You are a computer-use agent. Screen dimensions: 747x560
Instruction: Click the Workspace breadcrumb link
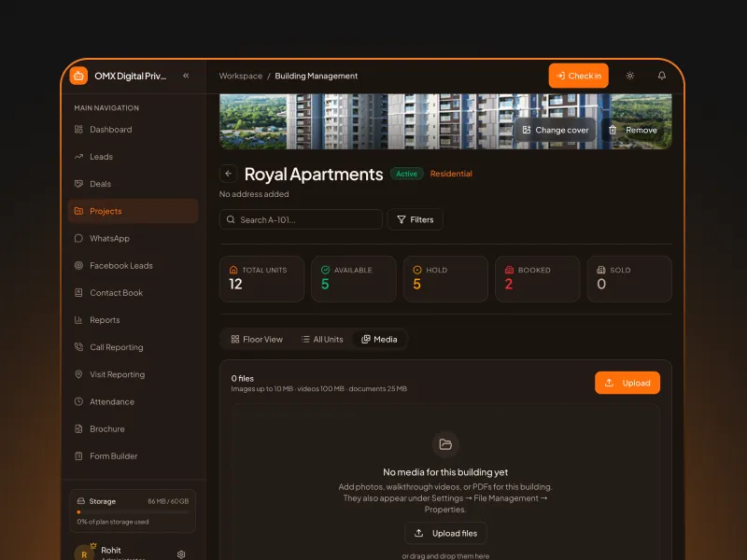241,76
